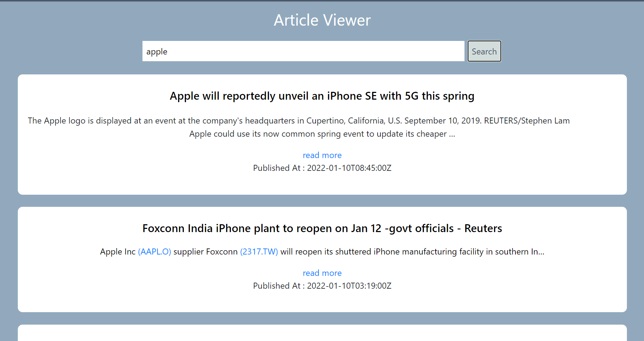Select the Foxconn India iPhone plant headline

[322, 228]
